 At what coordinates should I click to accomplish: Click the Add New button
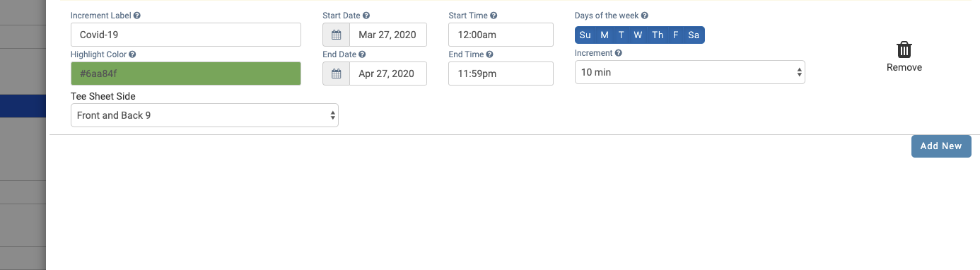(941, 146)
